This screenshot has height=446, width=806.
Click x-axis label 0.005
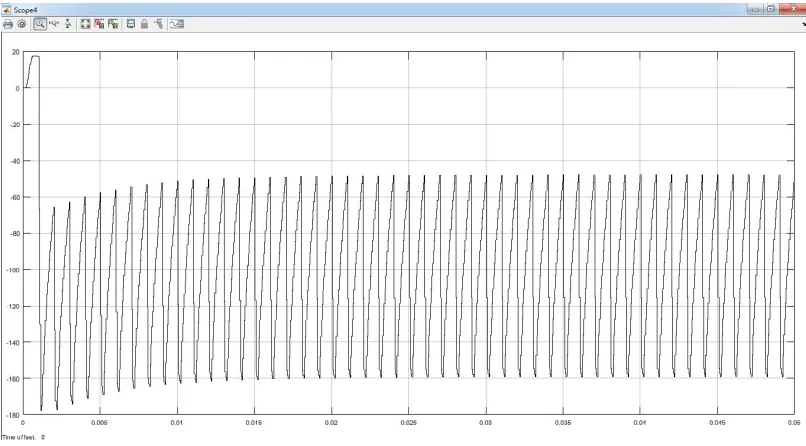pyautogui.click(x=99, y=423)
